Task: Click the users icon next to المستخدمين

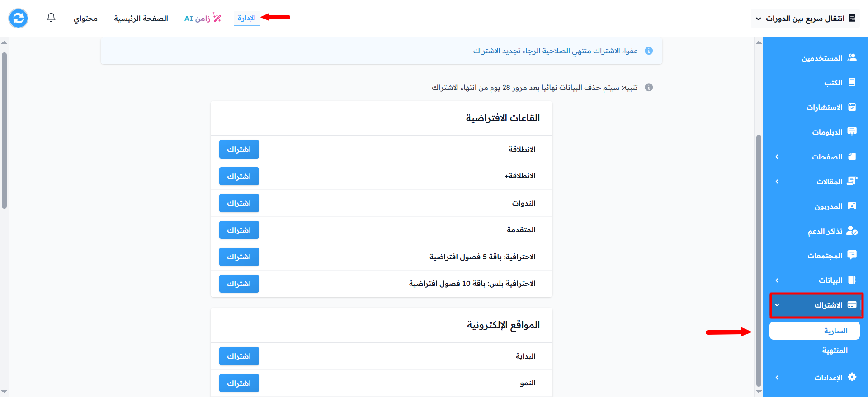Action: [x=852, y=57]
